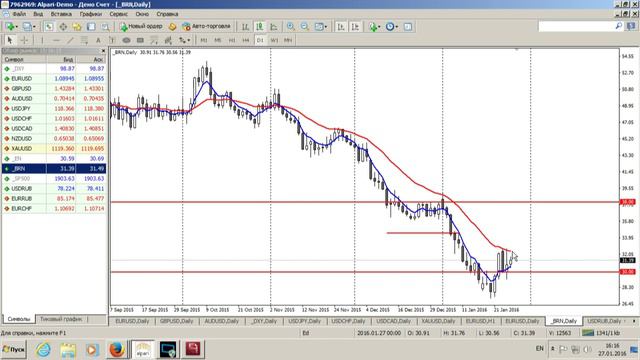640x360 pixels.
Task: Toggle chart shift from right edge
Action: (x=355, y=27)
